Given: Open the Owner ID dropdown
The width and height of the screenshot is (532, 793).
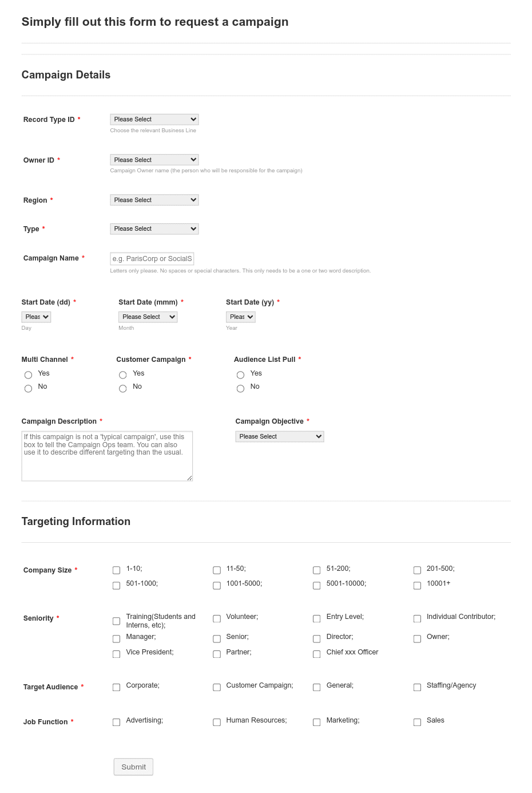Looking at the screenshot, I should tap(154, 159).
